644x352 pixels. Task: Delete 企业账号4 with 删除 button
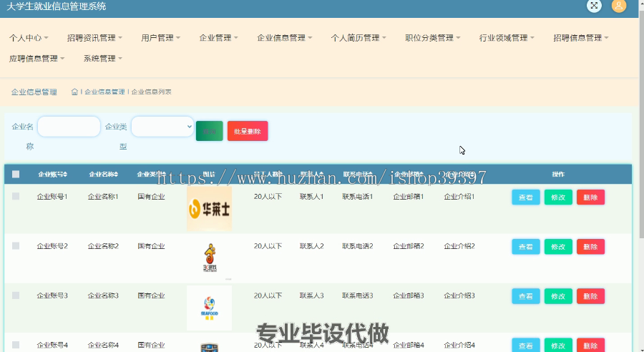tap(590, 345)
